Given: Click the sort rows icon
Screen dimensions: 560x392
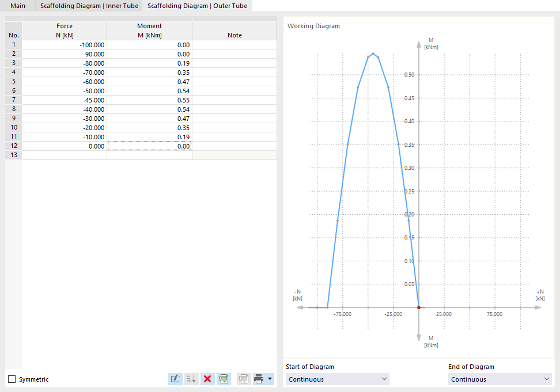Looking at the screenshot, I should [191, 379].
